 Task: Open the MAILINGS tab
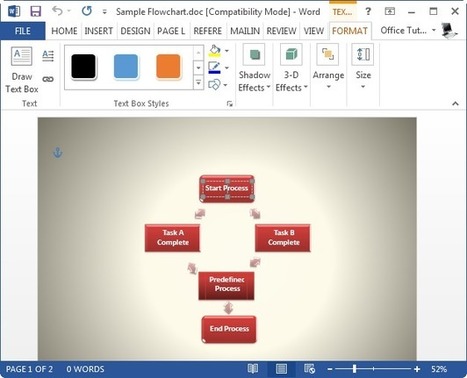(245, 31)
